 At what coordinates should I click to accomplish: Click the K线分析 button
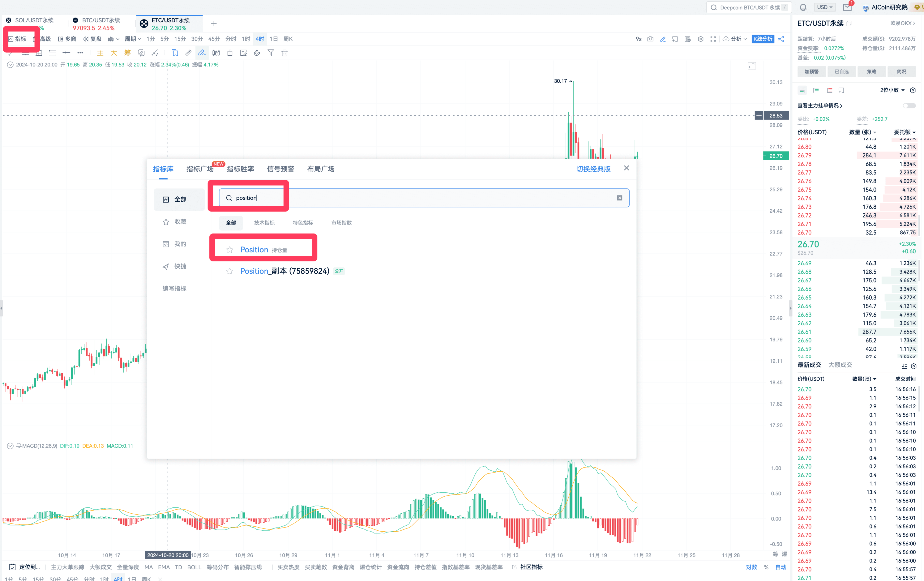coord(762,39)
